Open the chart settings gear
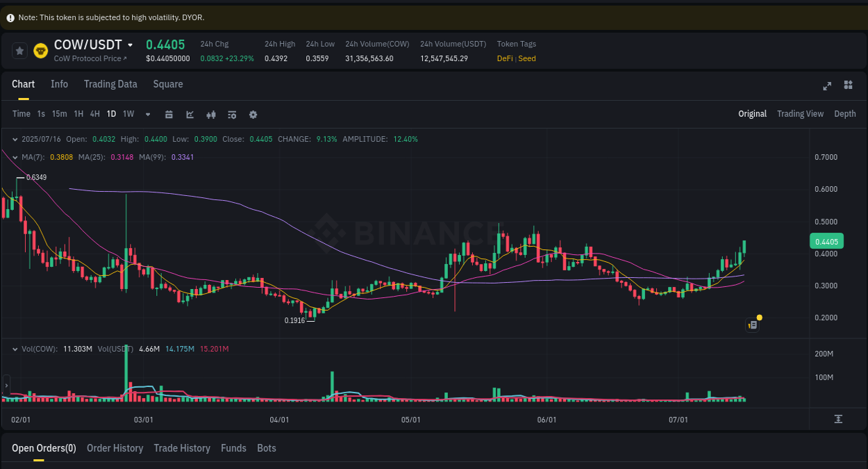The height and width of the screenshot is (469, 868). click(x=252, y=114)
